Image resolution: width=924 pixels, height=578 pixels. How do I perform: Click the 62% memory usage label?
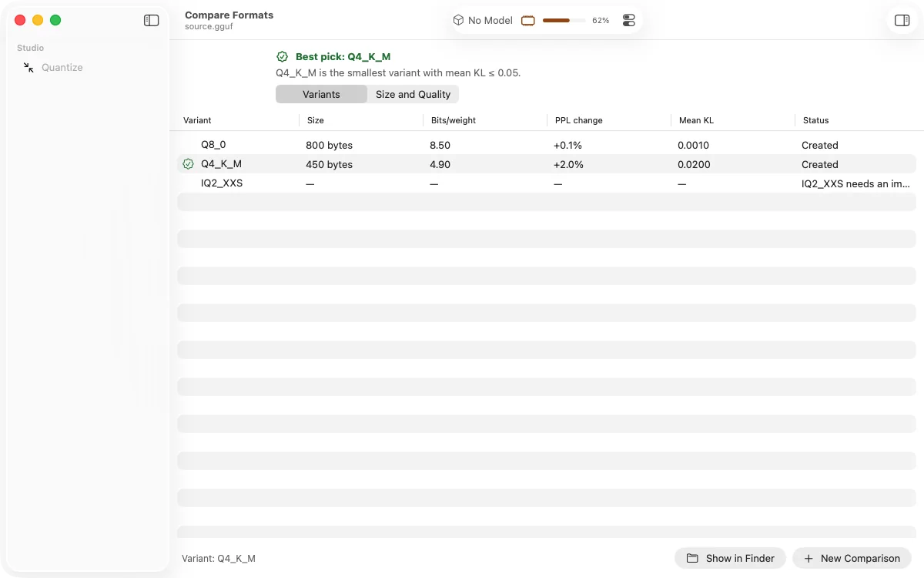(601, 21)
